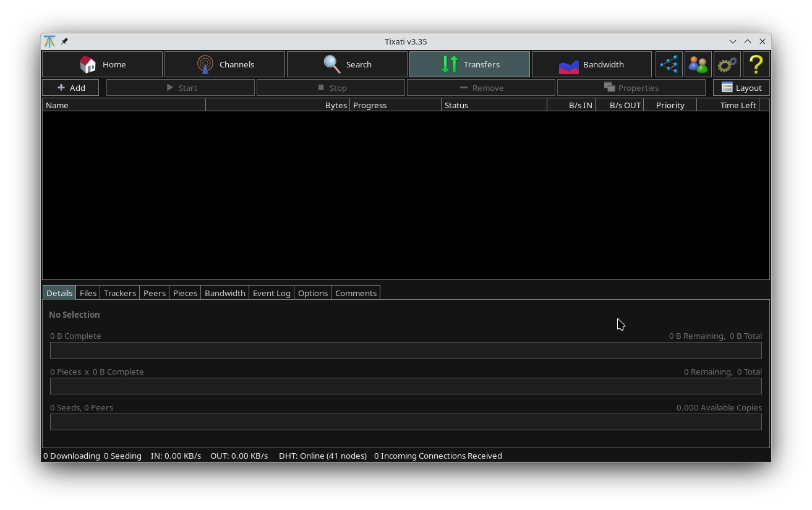Go to the Home tab
Screen dimensions: 812x510
click(103, 64)
